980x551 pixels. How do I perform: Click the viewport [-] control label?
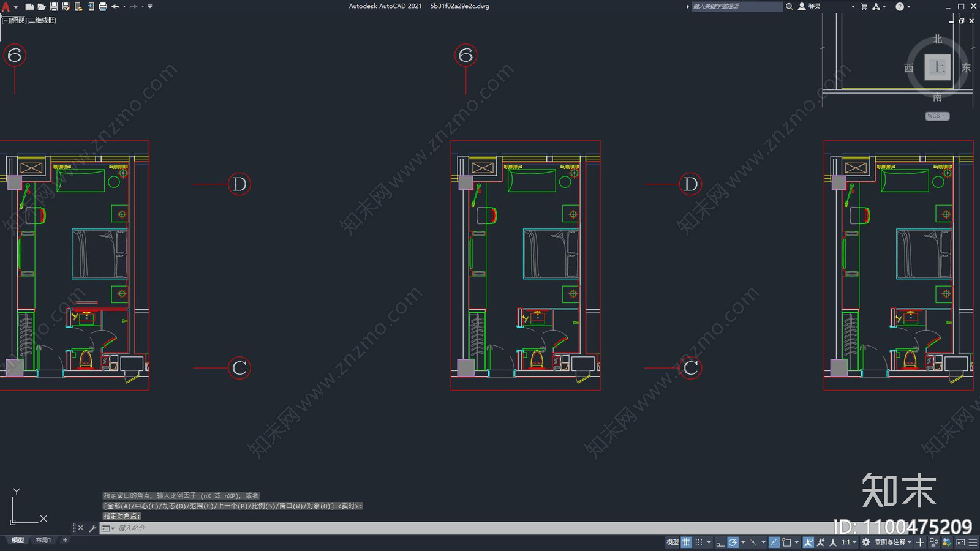[x=6, y=20]
